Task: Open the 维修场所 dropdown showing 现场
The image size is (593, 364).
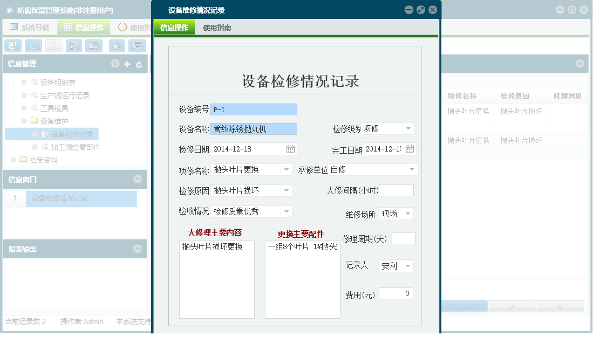Action: coord(408,213)
